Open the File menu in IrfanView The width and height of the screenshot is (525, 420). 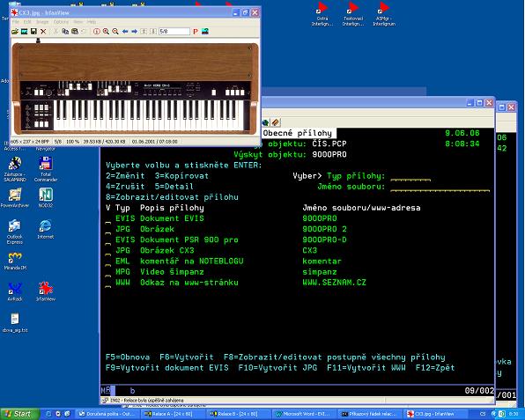click(15, 22)
